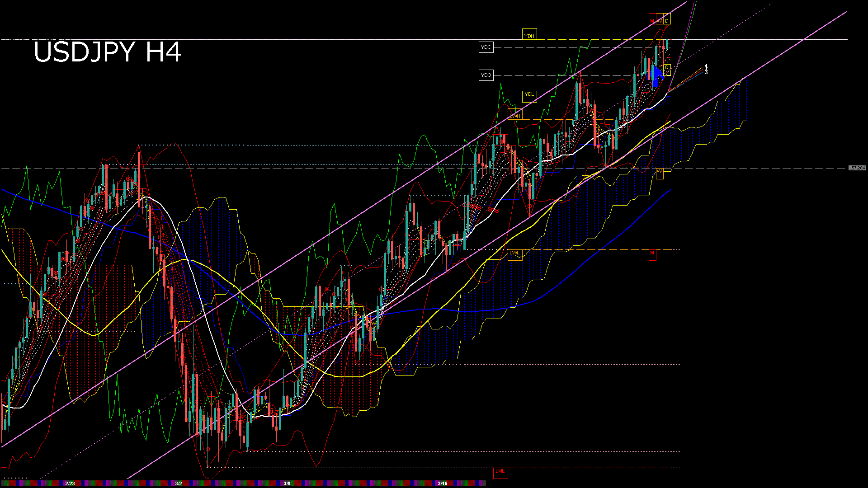868x488 pixels.
Task: Select the yellow YDL label box
Action: [x=529, y=95]
